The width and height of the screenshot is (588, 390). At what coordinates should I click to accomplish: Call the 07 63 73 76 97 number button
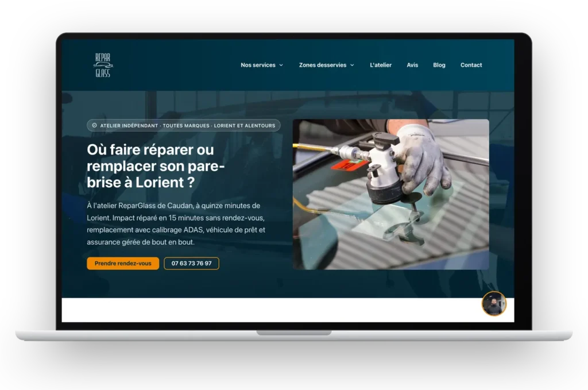pos(192,263)
